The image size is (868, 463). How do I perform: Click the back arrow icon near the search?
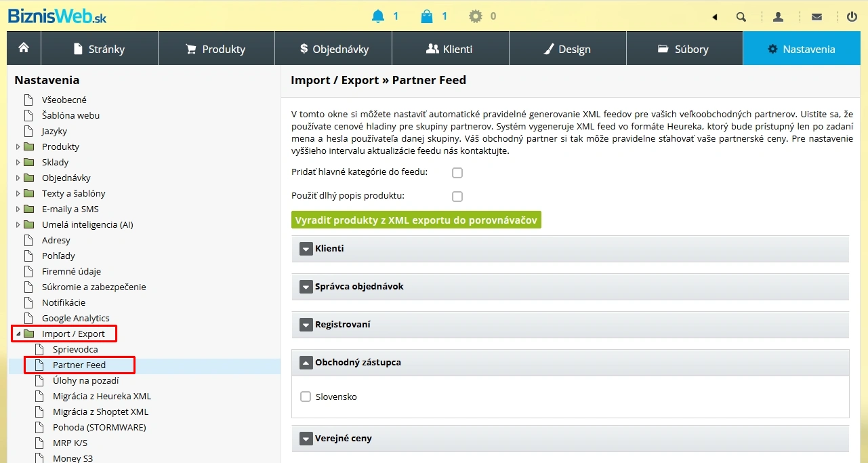pos(714,16)
